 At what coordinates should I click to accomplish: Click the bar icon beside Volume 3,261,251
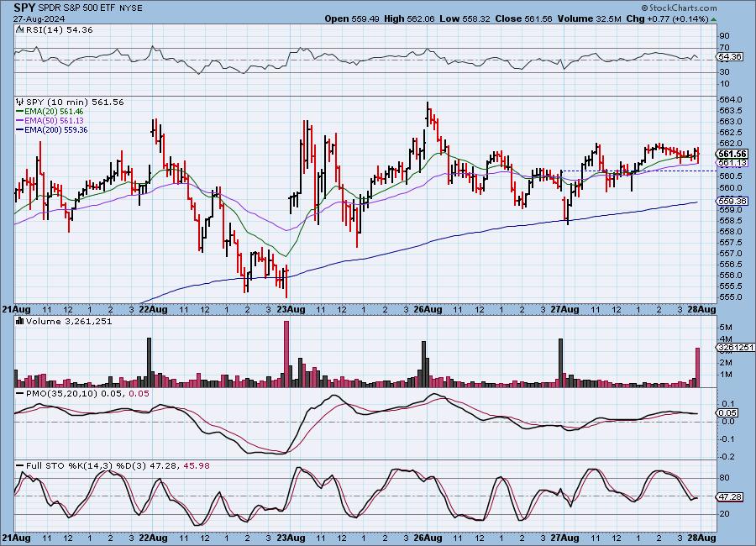click(x=20, y=321)
